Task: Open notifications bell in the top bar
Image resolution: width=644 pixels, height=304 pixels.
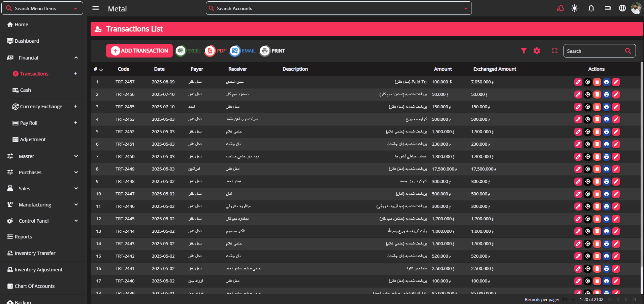Action: (591, 8)
